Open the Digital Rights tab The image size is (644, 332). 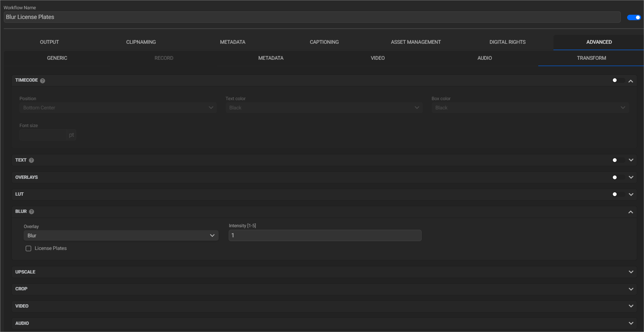508,42
